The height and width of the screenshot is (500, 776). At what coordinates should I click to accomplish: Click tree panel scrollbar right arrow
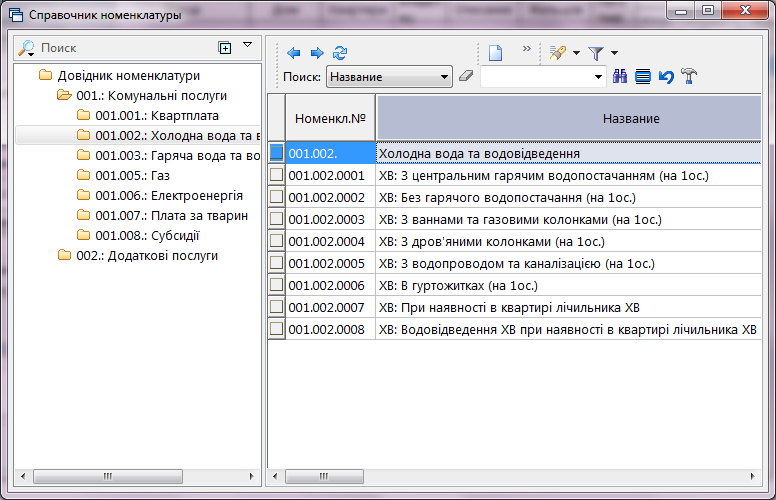(251, 476)
